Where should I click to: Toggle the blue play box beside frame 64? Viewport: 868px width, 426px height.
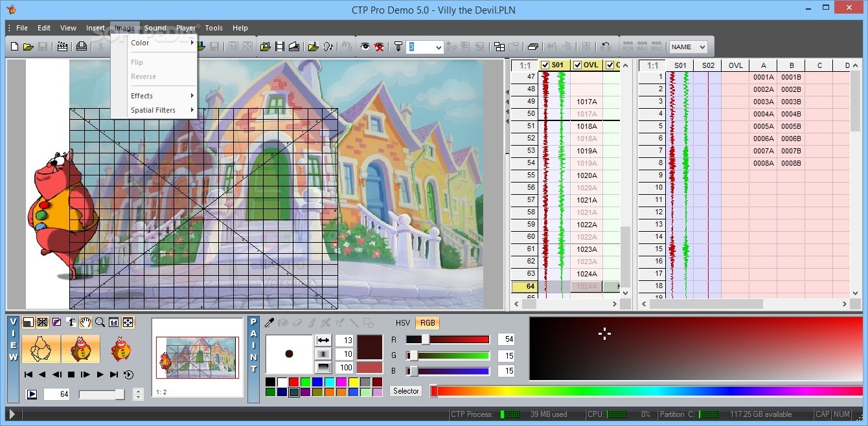pyautogui.click(x=32, y=394)
